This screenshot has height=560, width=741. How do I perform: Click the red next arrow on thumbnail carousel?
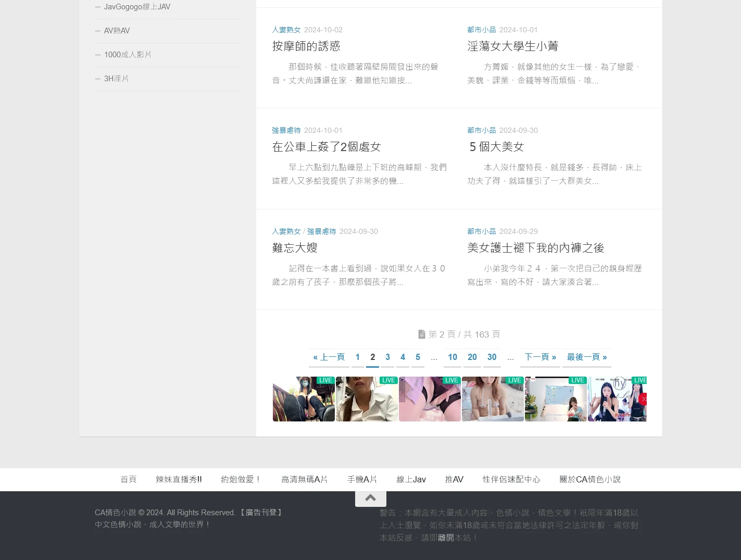644,399
